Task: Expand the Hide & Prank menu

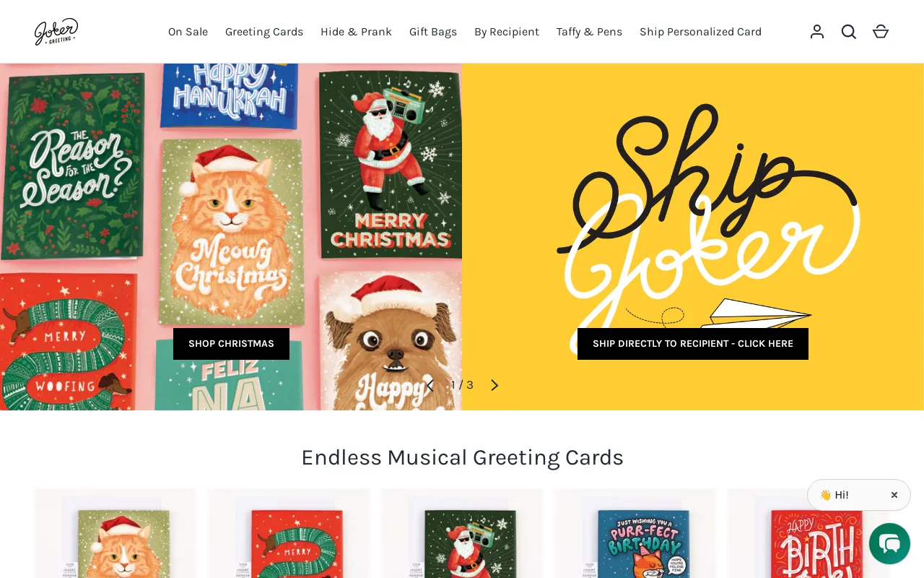Action: [x=356, y=32]
